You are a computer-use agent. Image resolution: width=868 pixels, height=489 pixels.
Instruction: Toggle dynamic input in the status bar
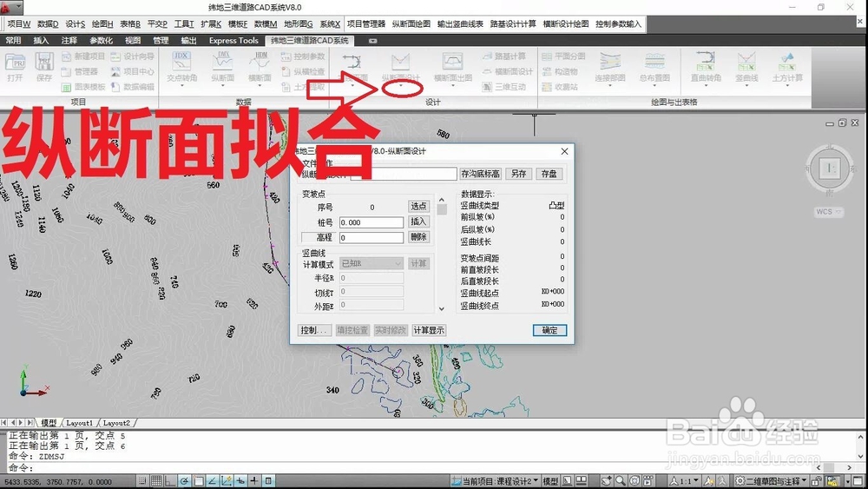tap(240, 481)
